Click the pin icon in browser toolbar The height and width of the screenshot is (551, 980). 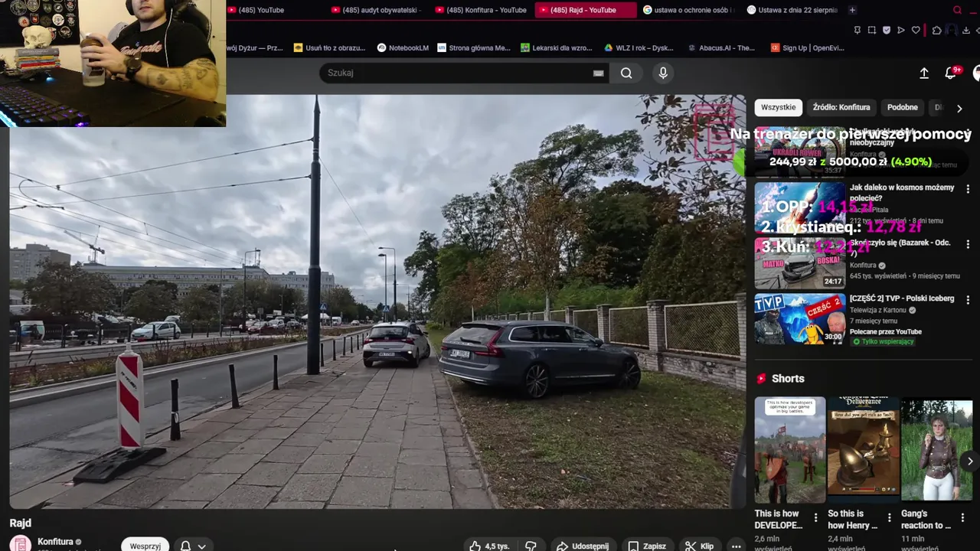point(857,31)
